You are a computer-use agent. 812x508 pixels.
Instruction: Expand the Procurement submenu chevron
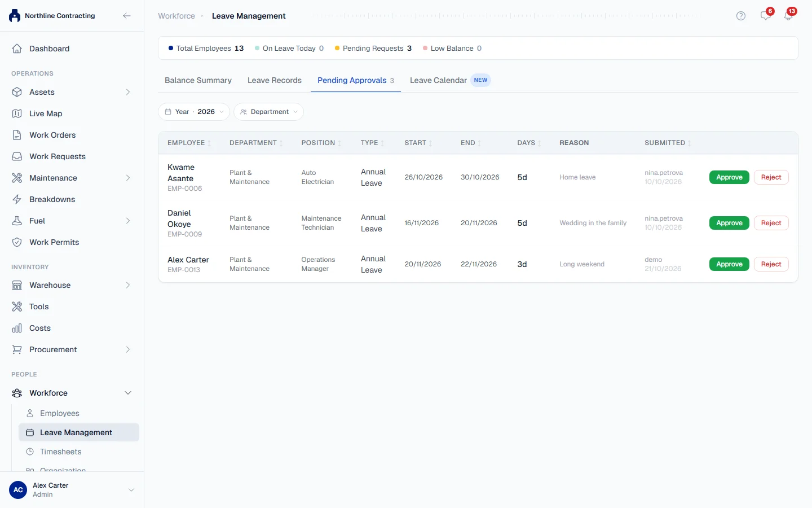coord(128,349)
